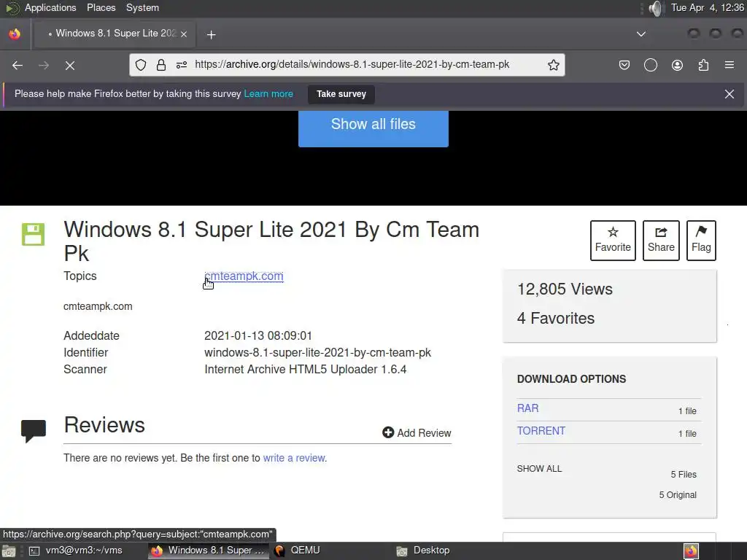Click the show desktop icon in taskbar

coord(9,551)
